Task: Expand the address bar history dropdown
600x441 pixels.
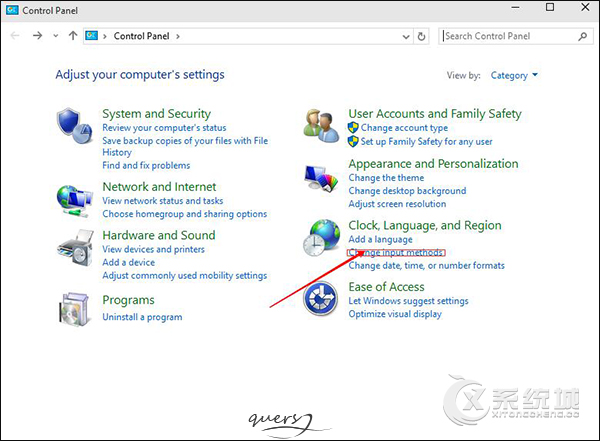Action: [x=406, y=37]
